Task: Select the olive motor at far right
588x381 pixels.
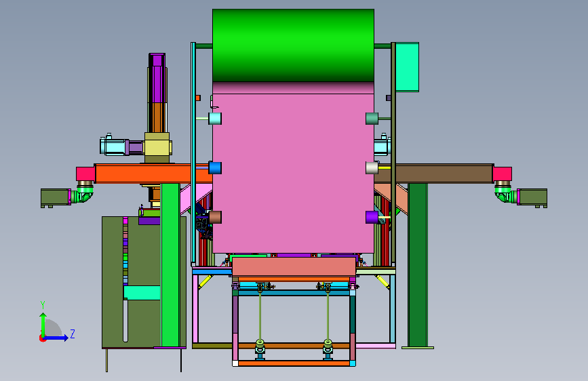Action: click(x=532, y=198)
